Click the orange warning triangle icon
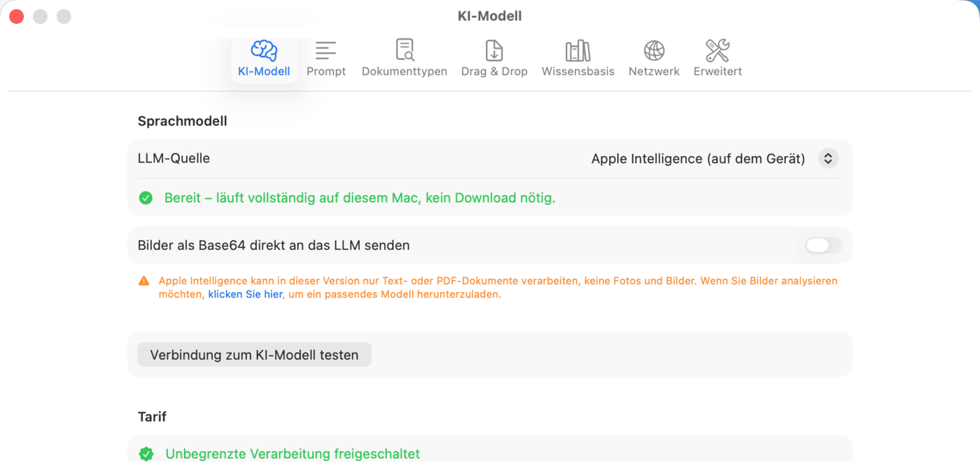 point(143,281)
